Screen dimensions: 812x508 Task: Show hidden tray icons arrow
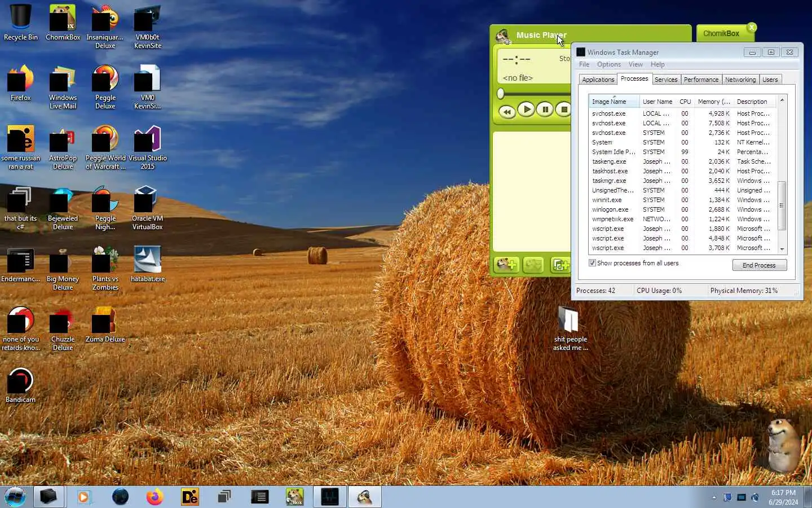click(714, 497)
